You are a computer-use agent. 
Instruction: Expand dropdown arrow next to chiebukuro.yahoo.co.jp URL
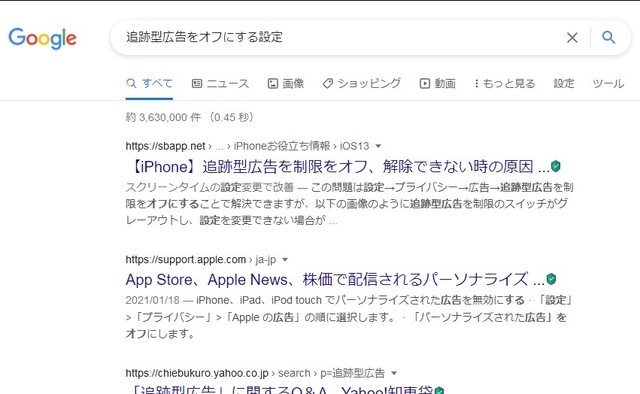(394, 373)
